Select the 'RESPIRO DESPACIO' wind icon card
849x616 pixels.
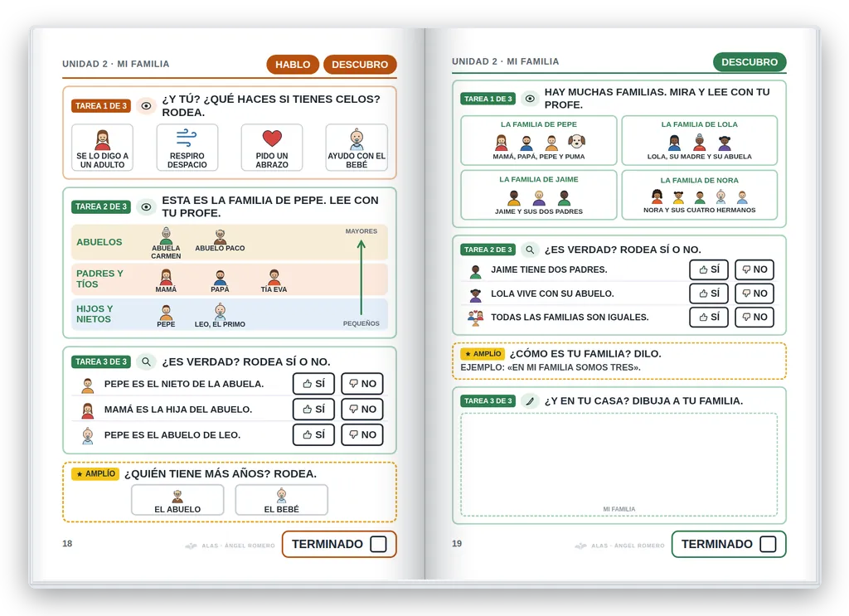(x=187, y=148)
